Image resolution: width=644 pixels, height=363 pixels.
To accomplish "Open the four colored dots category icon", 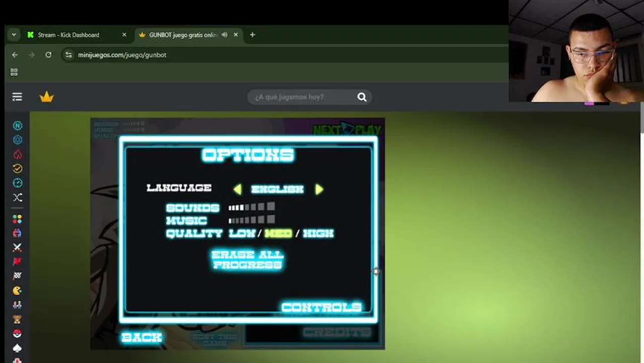I will tap(17, 219).
